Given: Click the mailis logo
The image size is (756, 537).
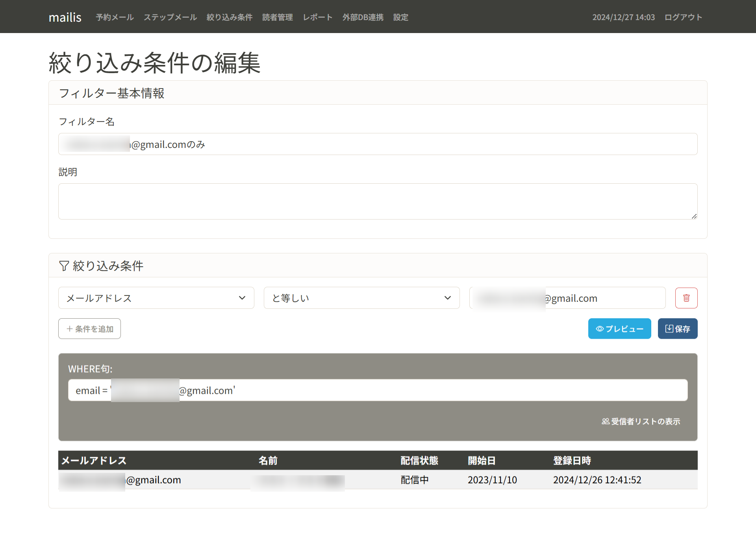Looking at the screenshot, I should click(65, 17).
